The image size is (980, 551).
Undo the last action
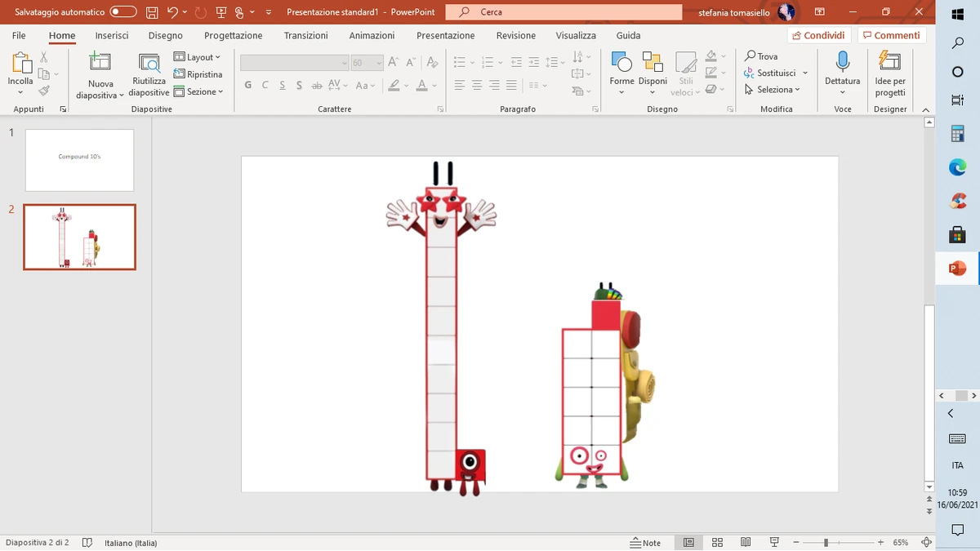coord(169,12)
